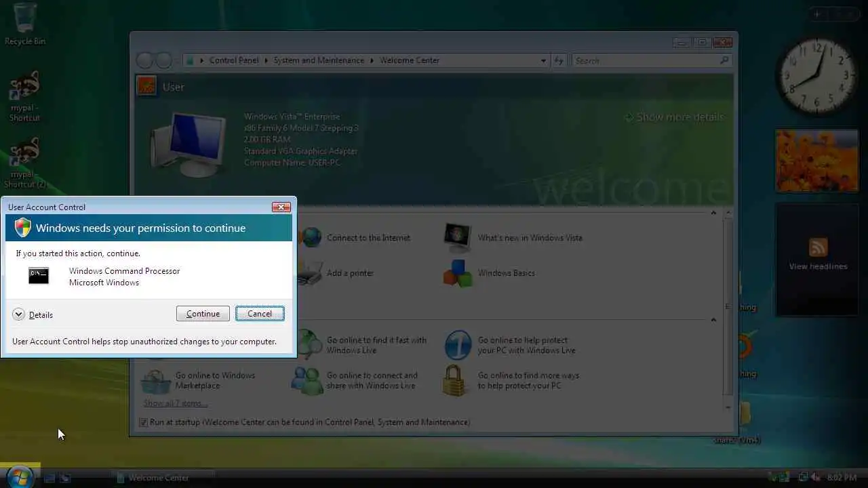The height and width of the screenshot is (488, 868).
Task: Activate the Welcome Center taskbar button
Action: (163, 478)
